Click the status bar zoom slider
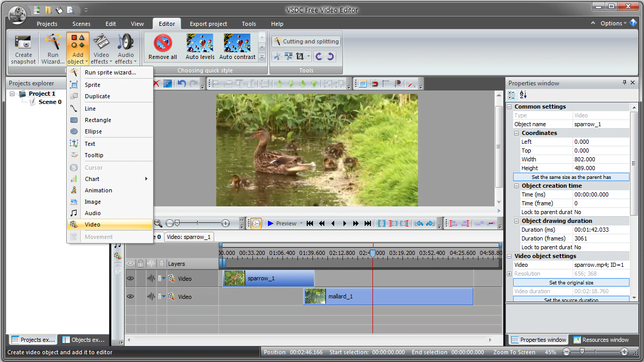The height and width of the screenshot is (362, 644). point(582,352)
